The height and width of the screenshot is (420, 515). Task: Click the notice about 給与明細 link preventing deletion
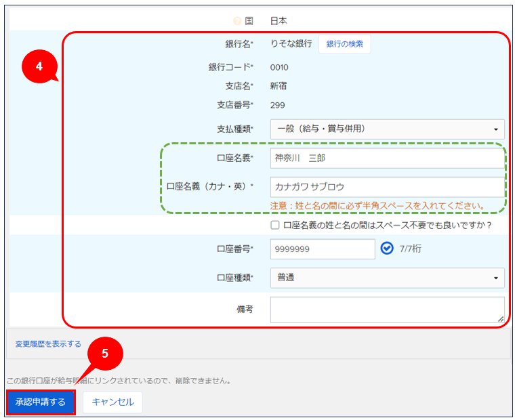[x=119, y=381]
